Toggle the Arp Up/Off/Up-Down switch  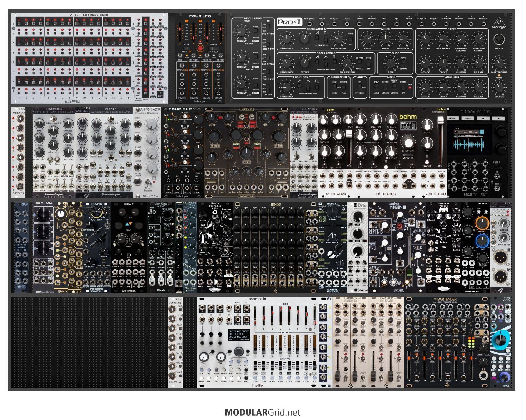point(359,87)
